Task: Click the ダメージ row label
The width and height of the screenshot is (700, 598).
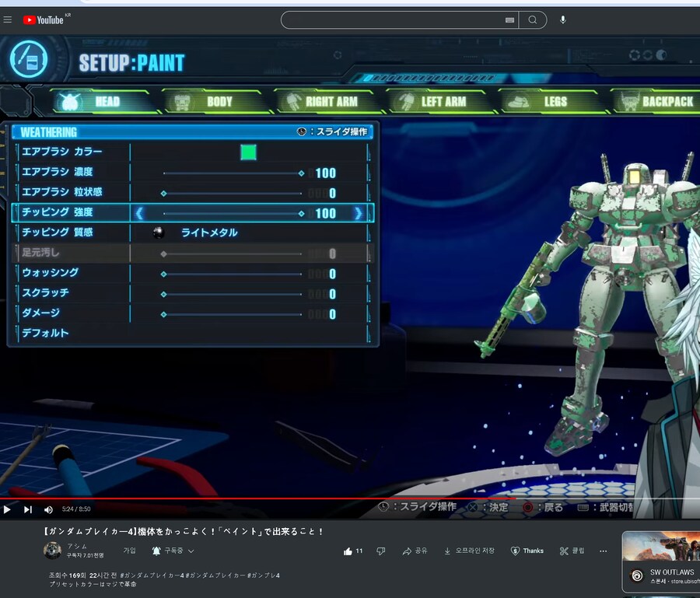Action: tap(40, 313)
